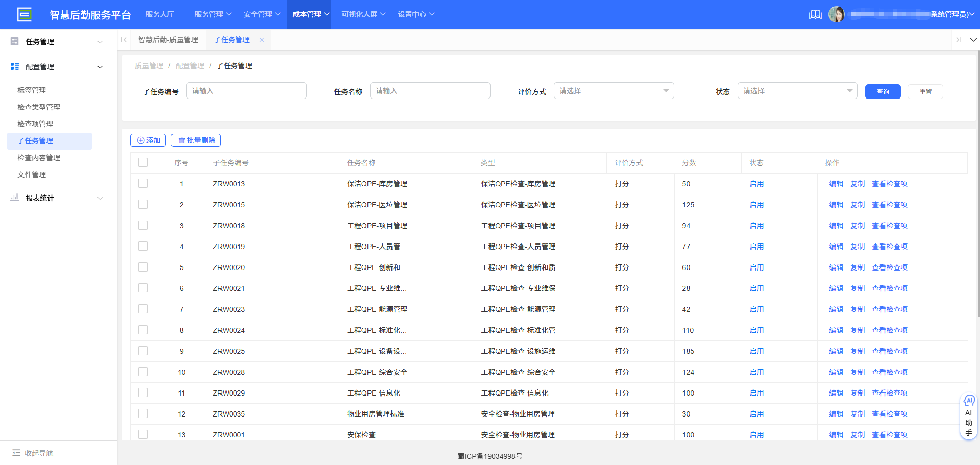
Task: Open the help manual book icon
Action: click(815, 14)
